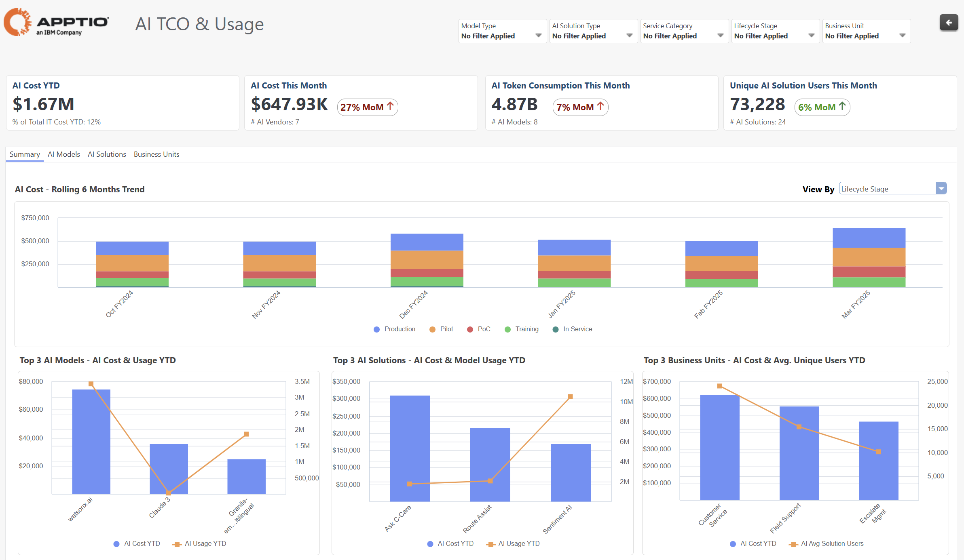Click the Apptio logo
The image size is (964, 560).
point(57,23)
